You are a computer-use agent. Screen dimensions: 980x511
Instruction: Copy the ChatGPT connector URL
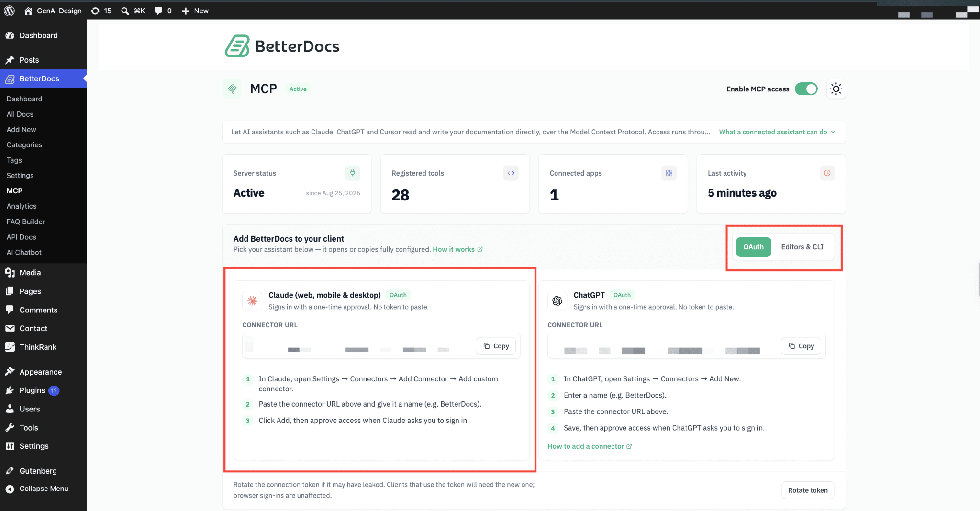pyautogui.click(x=801, y=346)
